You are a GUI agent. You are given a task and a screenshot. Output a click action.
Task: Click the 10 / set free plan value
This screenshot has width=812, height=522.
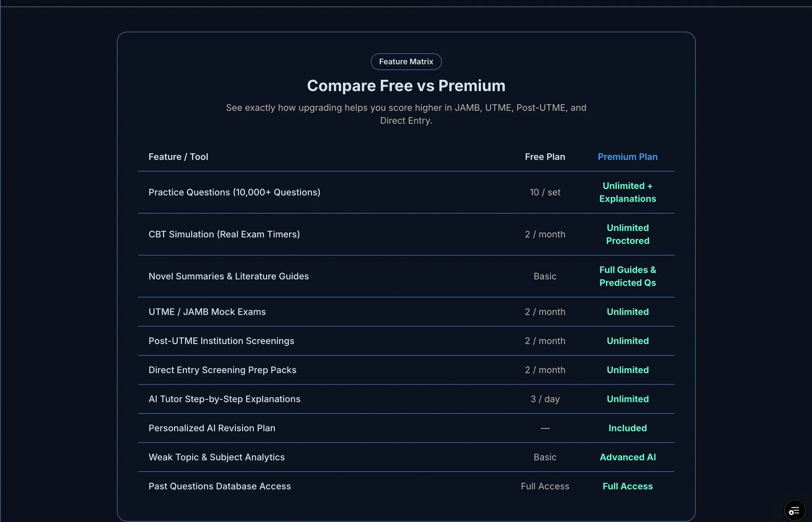pyautogui.click(x=545, y=192)
